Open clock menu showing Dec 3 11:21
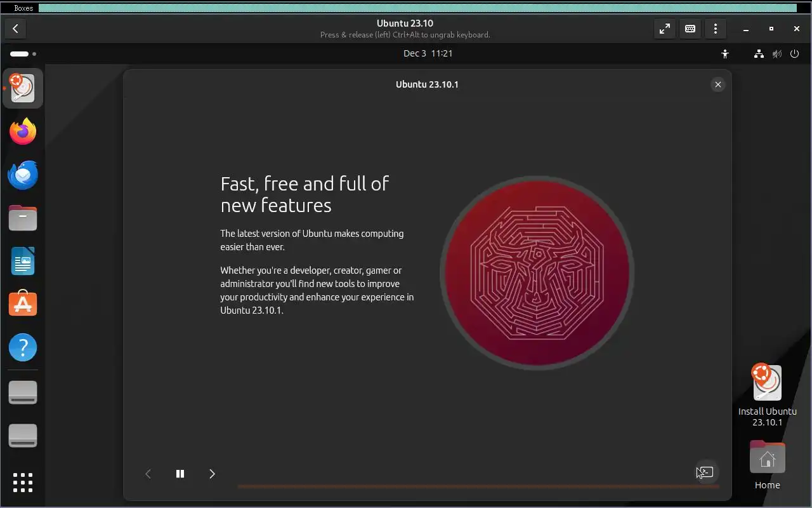Screen dimensions: 812x508 [428, 53]
